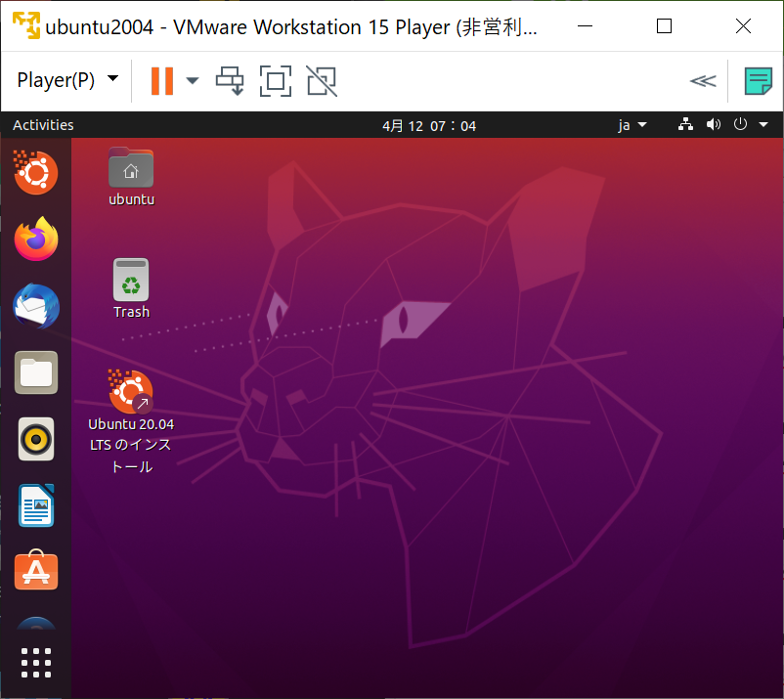
Task: Send Ctrl+Alt+Del to the virtual machine
Action: pos(230,81)
